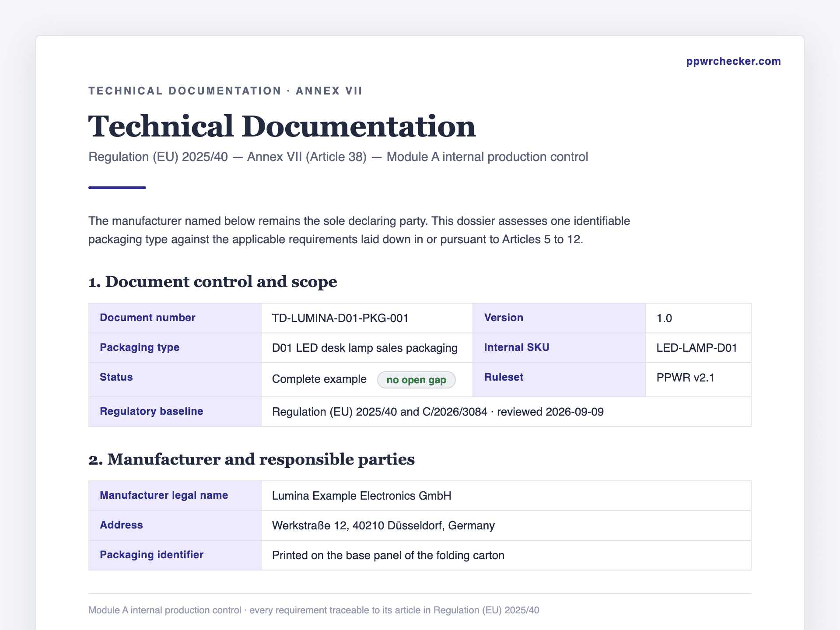Click the 'Ruleset' label cell
Viewport: 840px width, 630px height.
(559, 380)
